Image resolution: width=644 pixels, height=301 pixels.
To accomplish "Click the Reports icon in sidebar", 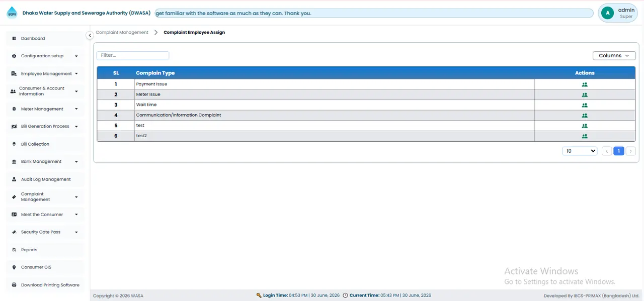I will click(14, 250).
